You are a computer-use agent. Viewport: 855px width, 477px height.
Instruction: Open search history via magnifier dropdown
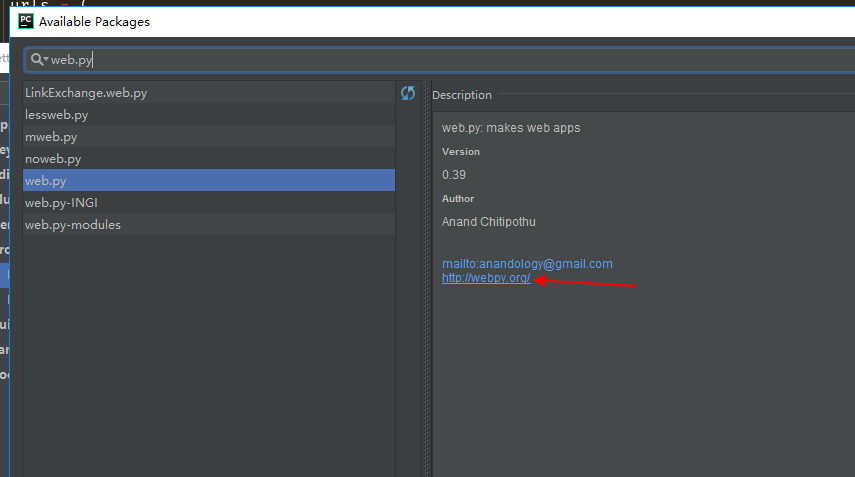point(40,60)
